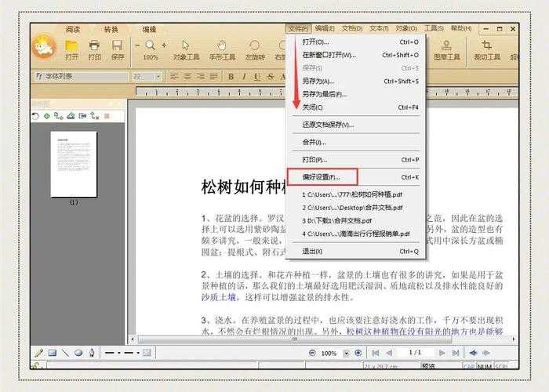Click the green plus insert page icon
This screenshot has width=549, height=392.
pos(46,116)
